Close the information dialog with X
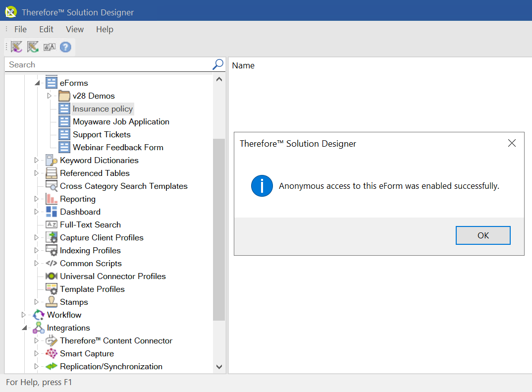Viewport: 532px width, 392px height. pyautogui.click(x=512, y=143)
